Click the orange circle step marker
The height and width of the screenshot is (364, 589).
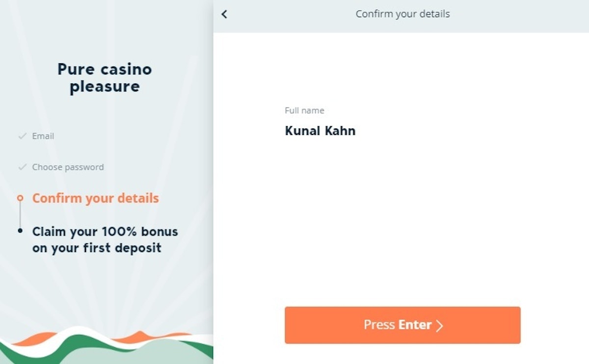20,198
